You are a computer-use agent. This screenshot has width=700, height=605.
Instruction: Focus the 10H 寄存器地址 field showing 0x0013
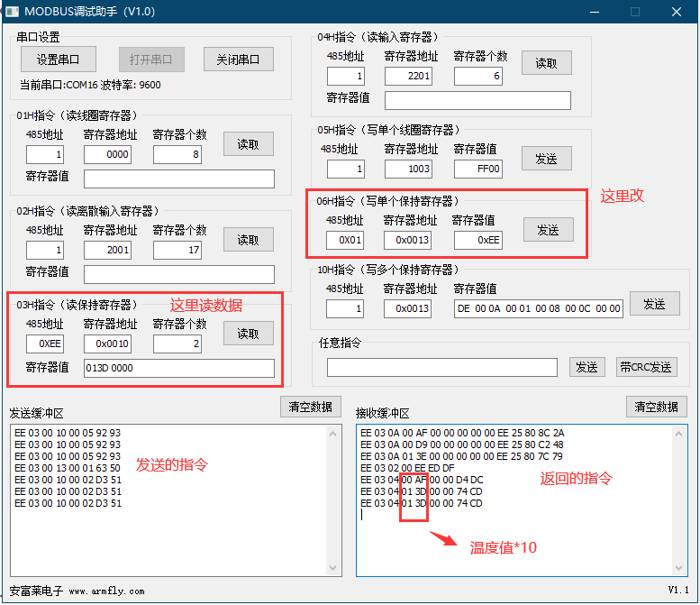(407, 308)
